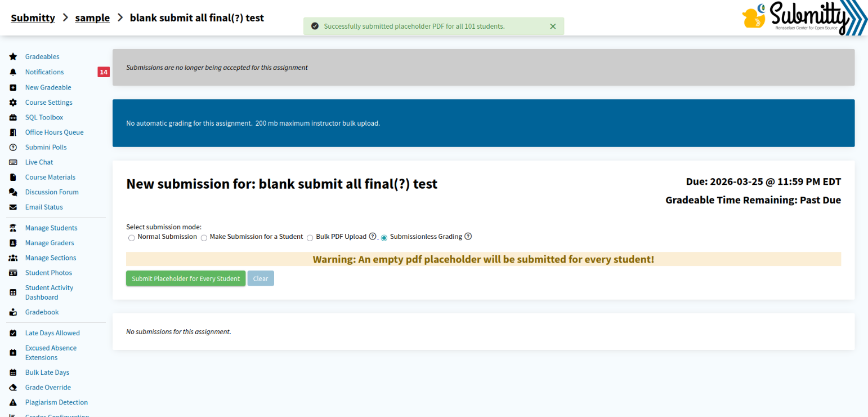Click the Email Status envelope icon
Screen dimensions: 868x417
(x=13, y=207)
